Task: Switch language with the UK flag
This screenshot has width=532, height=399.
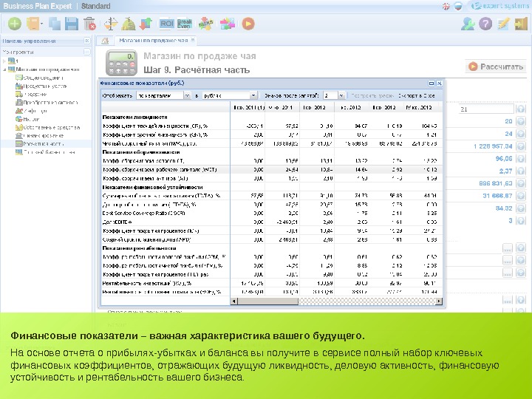Action: tap(446, 7)
